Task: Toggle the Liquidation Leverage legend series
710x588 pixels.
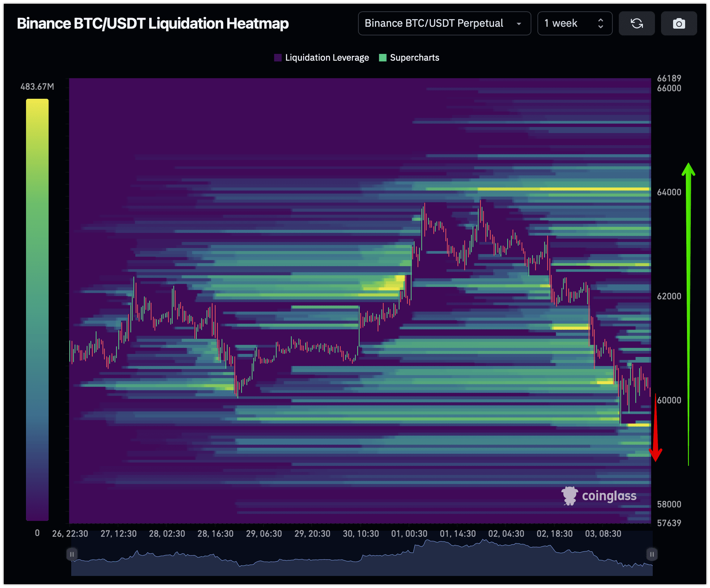Action: 321,58
